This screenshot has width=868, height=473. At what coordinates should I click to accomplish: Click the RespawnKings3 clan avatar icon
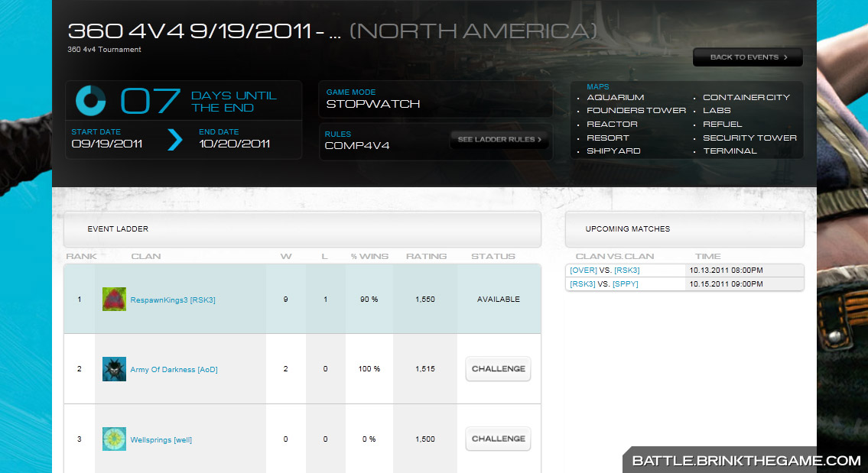click(x=114, y=300)
